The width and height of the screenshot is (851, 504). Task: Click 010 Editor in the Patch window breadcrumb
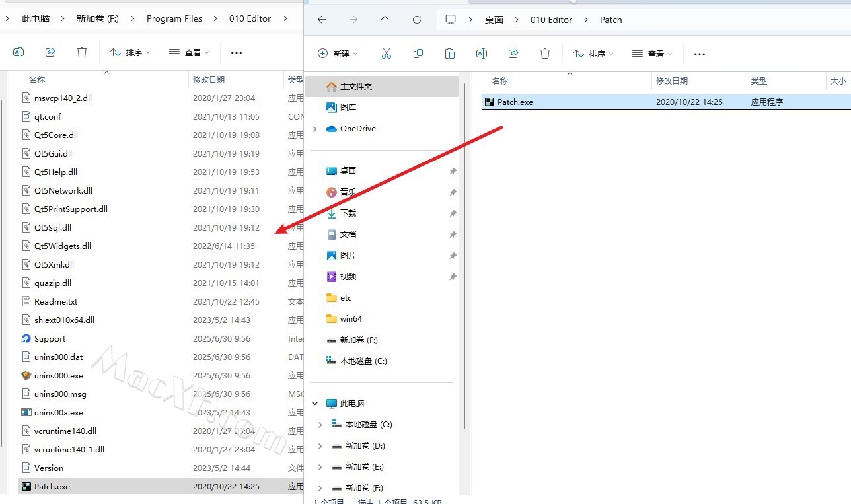(551, 20)
